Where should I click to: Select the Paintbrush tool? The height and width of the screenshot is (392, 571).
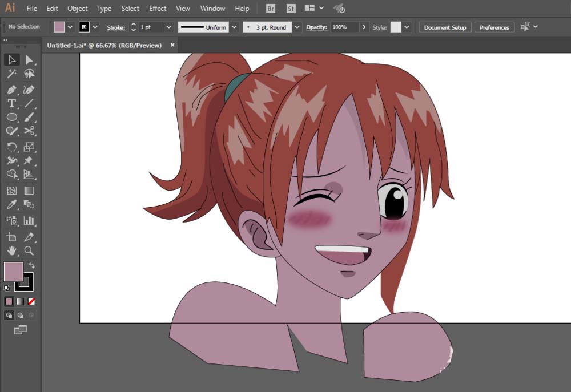tap(29, 117)
